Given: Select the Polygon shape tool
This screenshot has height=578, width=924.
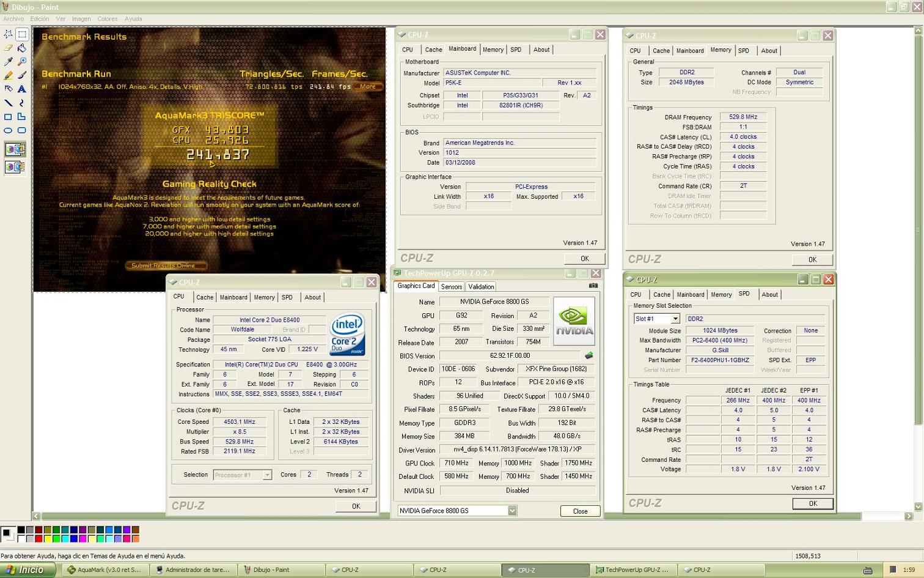Looking at the screenshot, I should pos(22,116).
